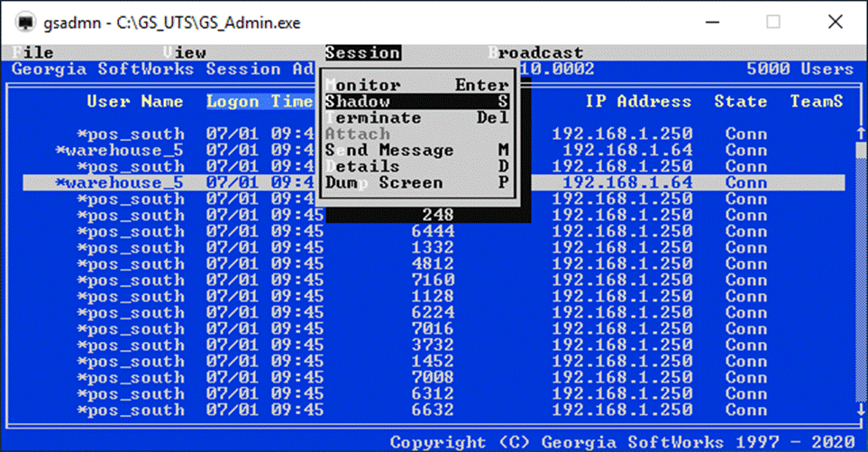Choose Monitor from the Session menu
Screen dimensions: 868x452
pyautogui.click(x=416, y=86)
